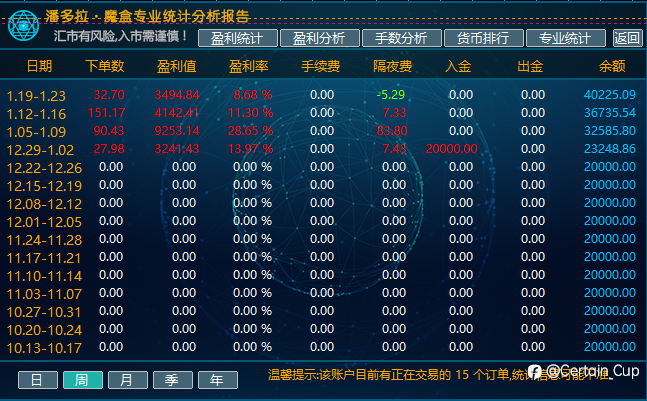
Task: Show the 货币排行 tab
Action: (483, 38)
